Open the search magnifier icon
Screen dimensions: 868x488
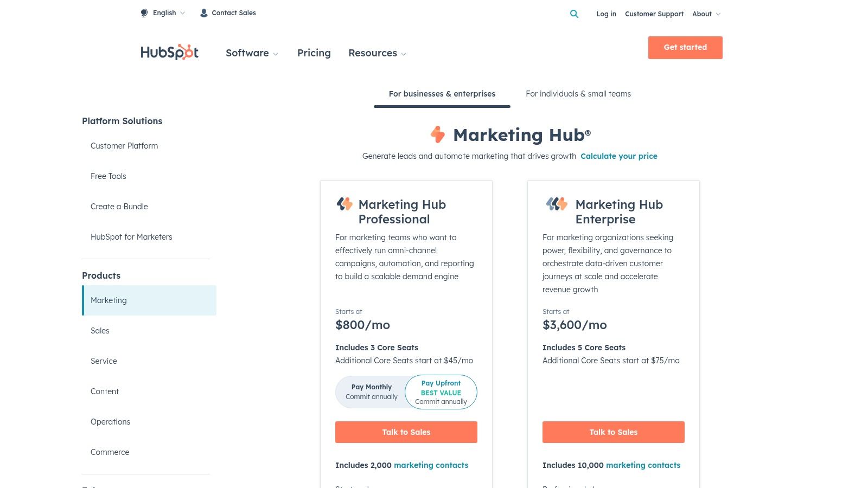(x=574, y=14)
